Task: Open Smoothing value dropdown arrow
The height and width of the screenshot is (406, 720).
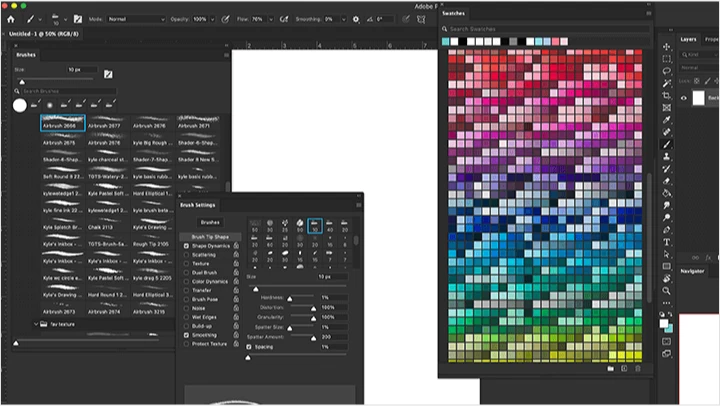Action: [343, 19]
